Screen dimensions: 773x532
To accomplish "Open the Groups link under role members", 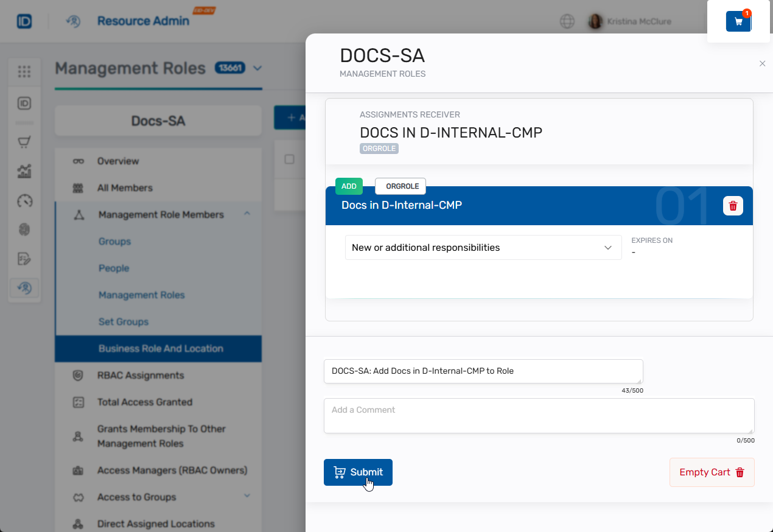I will [x=114, y=242].
